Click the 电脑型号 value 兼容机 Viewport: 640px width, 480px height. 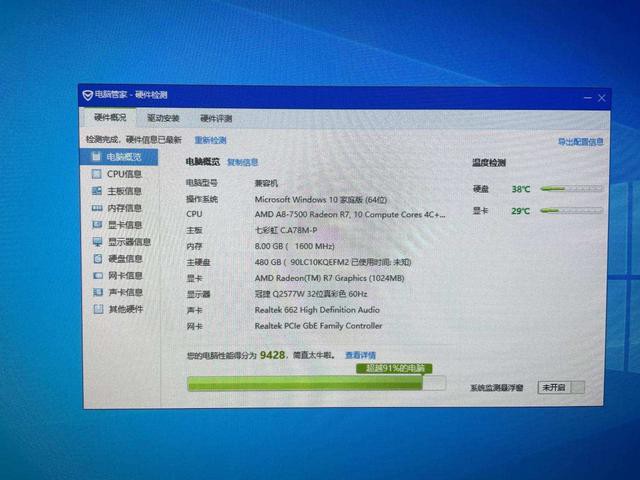point(266,183)
